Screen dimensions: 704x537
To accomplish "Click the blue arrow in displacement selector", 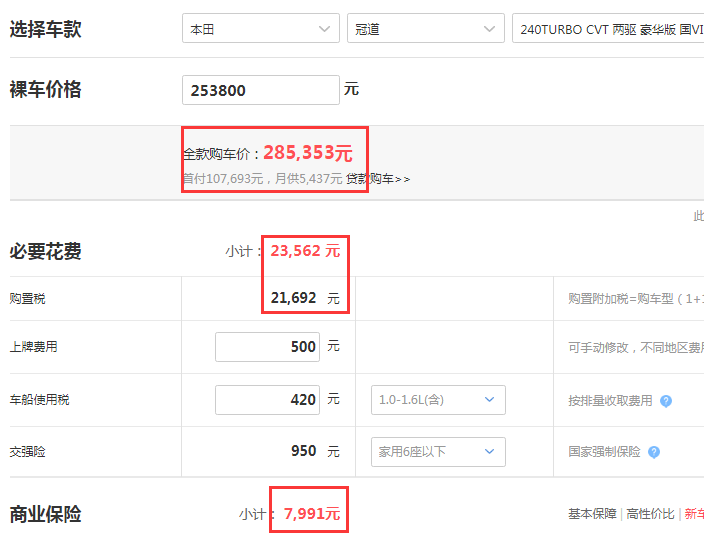I will point(489,400).
